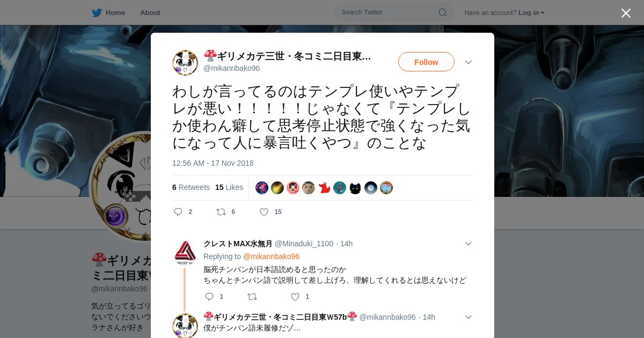Open the main tweet's chevron menu
This screenshot has height=338, width=644.
point(469,62)
